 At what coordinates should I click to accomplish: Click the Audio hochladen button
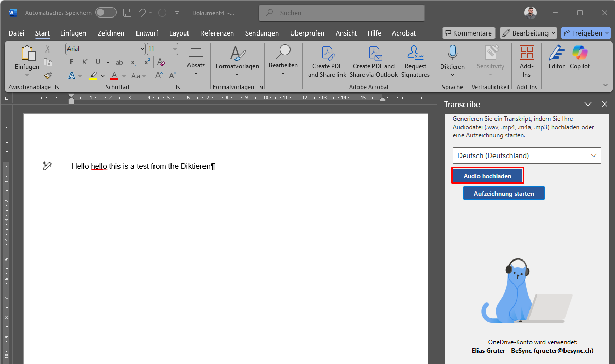pos(488,176)
